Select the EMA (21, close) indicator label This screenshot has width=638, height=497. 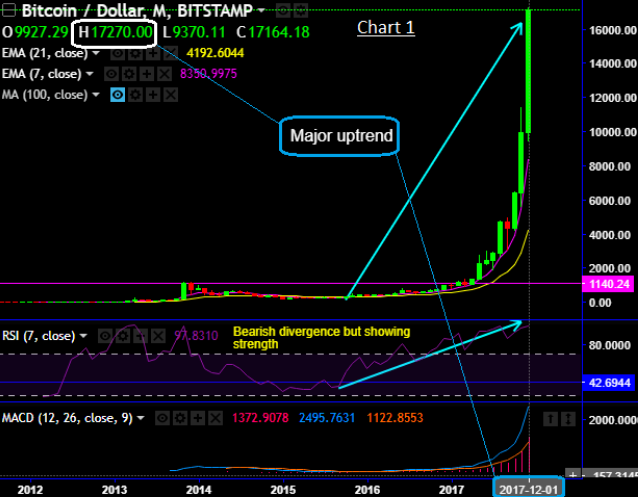[x=45, y=53]
